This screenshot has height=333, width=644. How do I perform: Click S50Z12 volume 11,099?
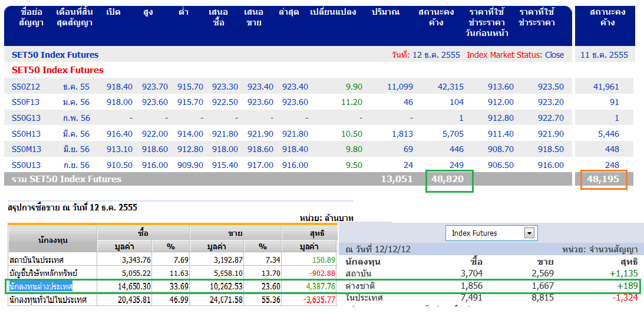400,87
